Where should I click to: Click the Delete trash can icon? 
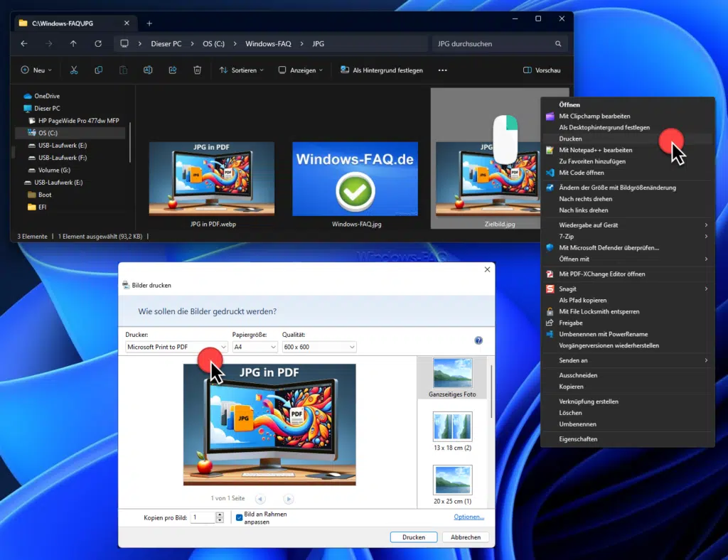pos(197,70)
